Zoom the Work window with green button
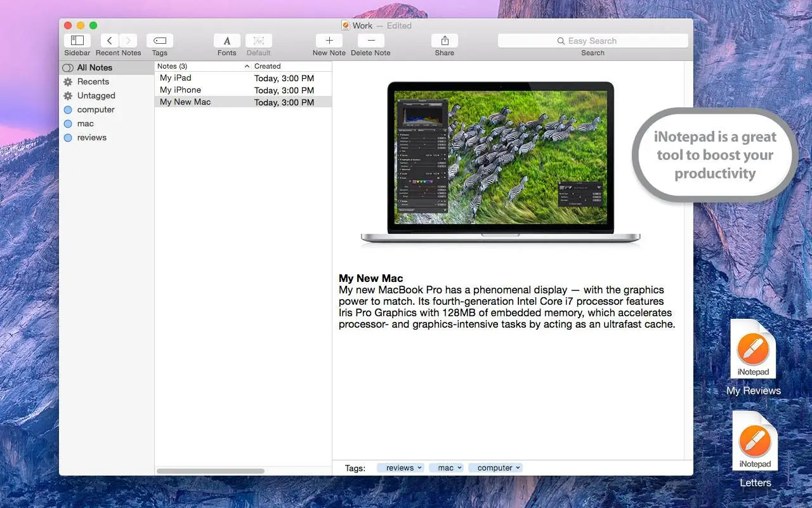This screenshot has width=812, height=508. [x=93, y=25]
